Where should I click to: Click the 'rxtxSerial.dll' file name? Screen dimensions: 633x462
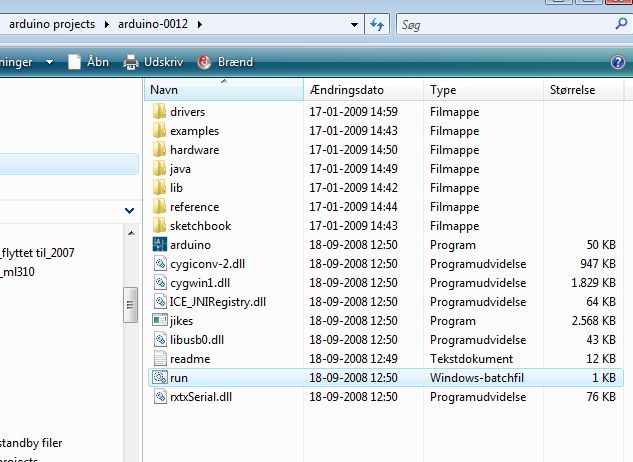tap(201, 397)
